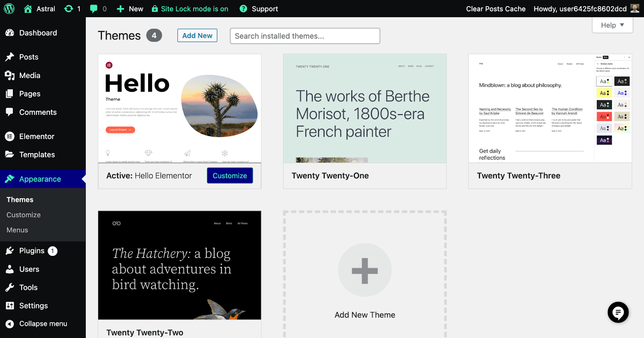Viewport: 644px width, 338px height.
Task: Expand the Help dropdown tab
Action: click(x=612, y=25)
